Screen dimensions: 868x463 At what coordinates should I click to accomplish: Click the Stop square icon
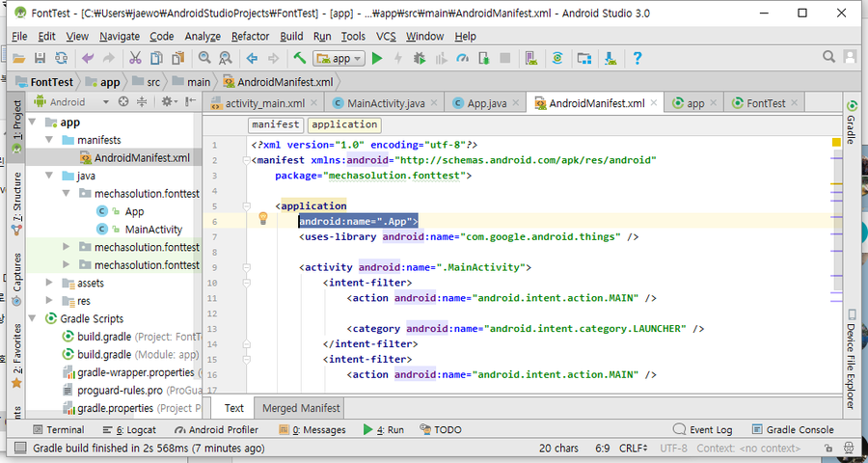click(504, 58)
